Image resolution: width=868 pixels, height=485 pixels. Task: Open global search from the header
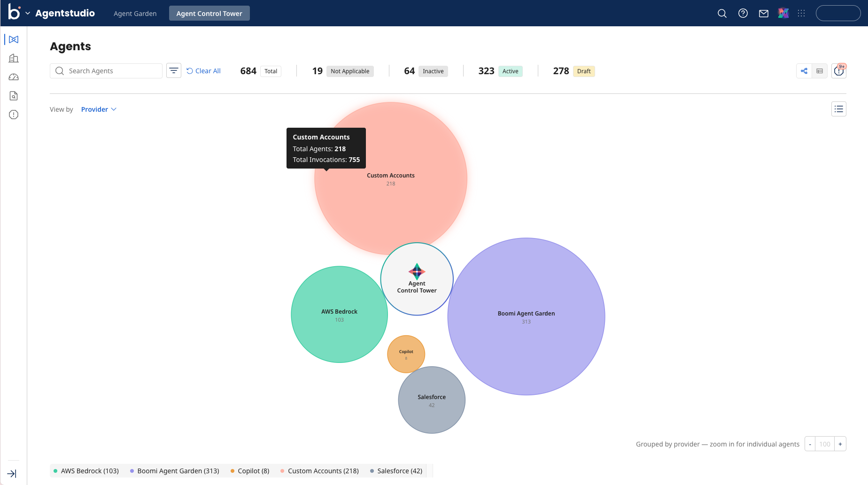click(722, 13)
